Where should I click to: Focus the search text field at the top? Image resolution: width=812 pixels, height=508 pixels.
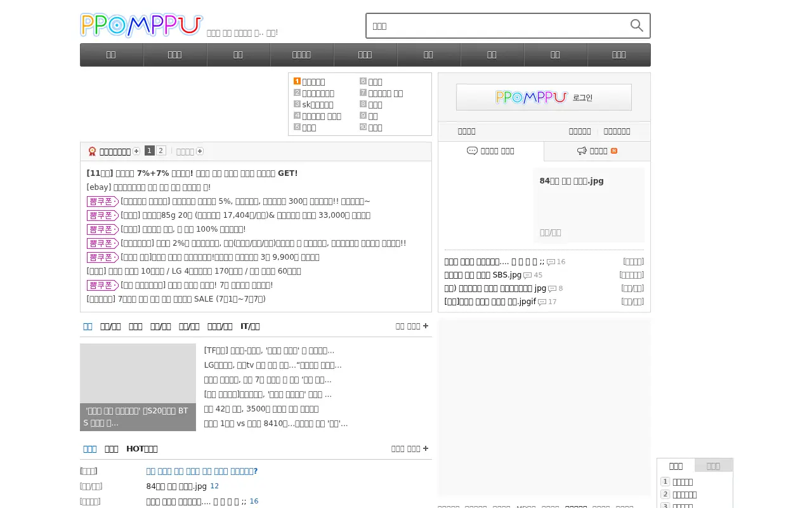pyautogui.click(x=497, y=26)
